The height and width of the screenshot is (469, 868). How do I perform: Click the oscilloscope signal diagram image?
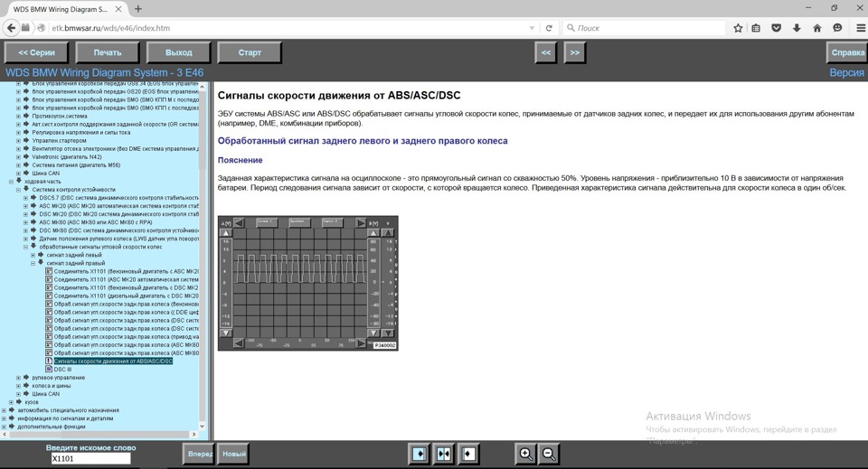pyautogui.click(x=307, y=283)
